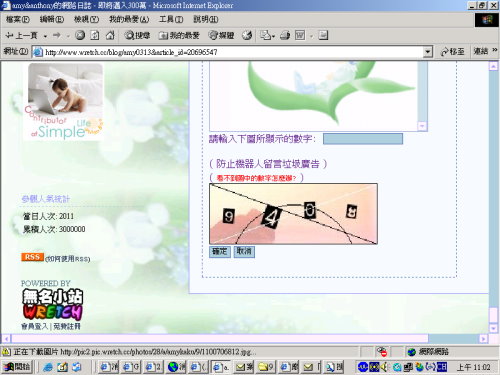Click the orange RSS icon
Viewport: 500px width, 375px height.
32,257
